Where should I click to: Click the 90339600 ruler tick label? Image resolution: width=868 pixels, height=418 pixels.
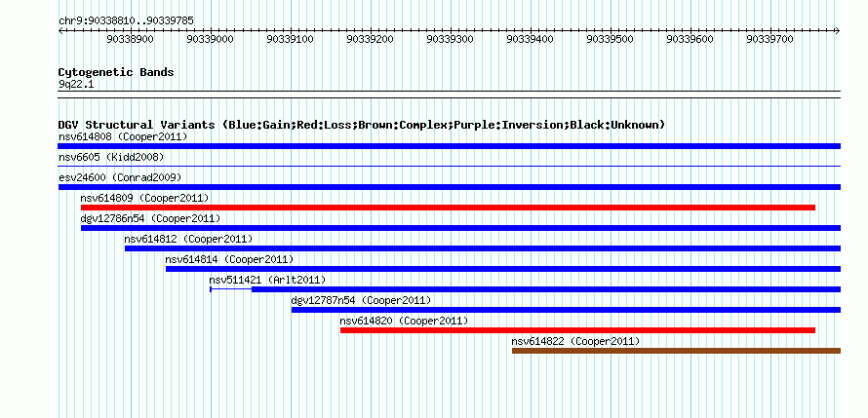[x=690, y=39]
